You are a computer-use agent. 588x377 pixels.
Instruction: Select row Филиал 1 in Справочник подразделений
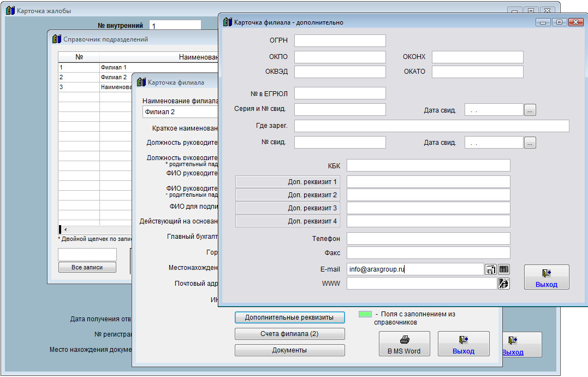click(138, 68)
